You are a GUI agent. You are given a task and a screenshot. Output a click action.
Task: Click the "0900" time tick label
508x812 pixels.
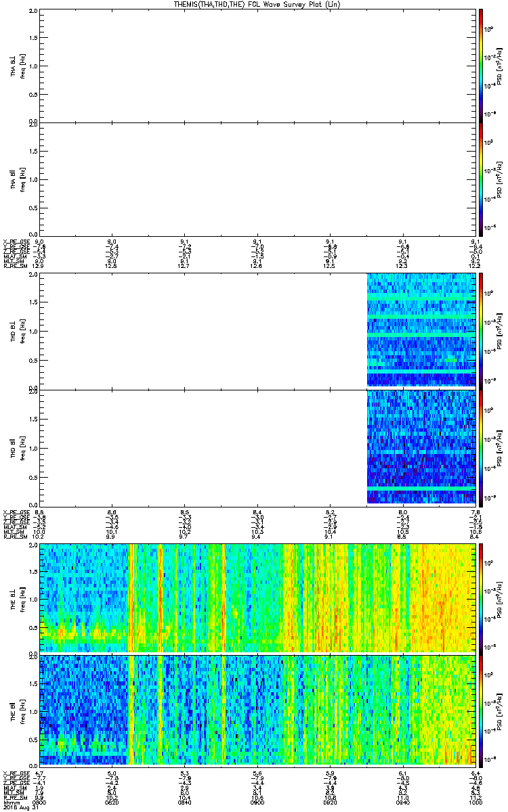pyautogui.click(x=257, y=802)
